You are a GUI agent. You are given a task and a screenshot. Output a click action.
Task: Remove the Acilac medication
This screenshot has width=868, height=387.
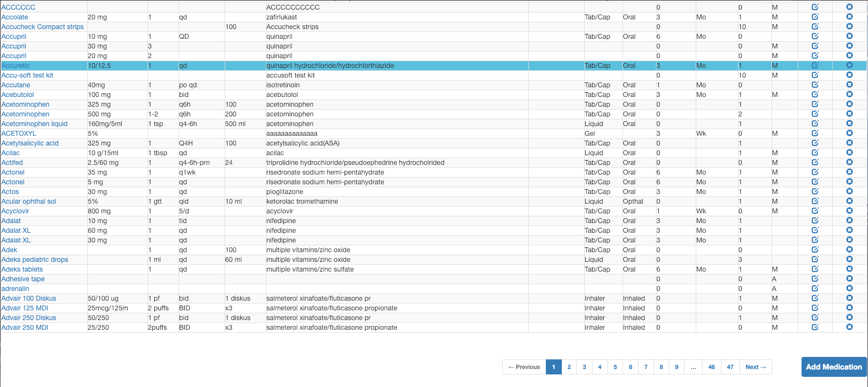click(x=850, y=153)
